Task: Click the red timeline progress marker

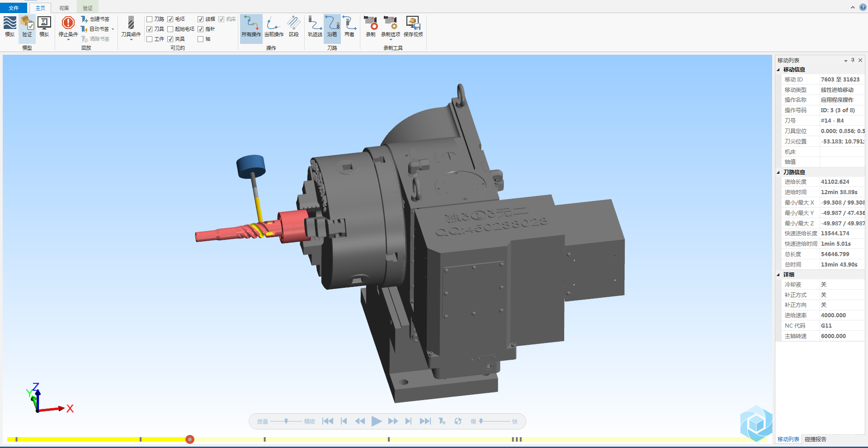Action: [190, 439]
